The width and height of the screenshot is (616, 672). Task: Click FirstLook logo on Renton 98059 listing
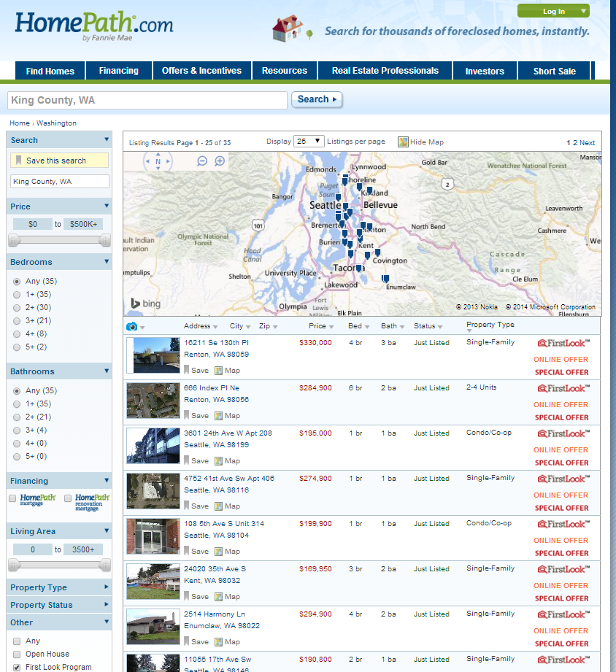point(563,343)
